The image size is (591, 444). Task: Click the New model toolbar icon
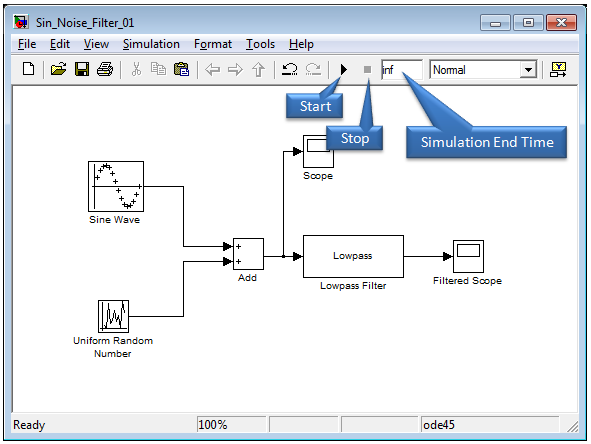click(29, 69)
